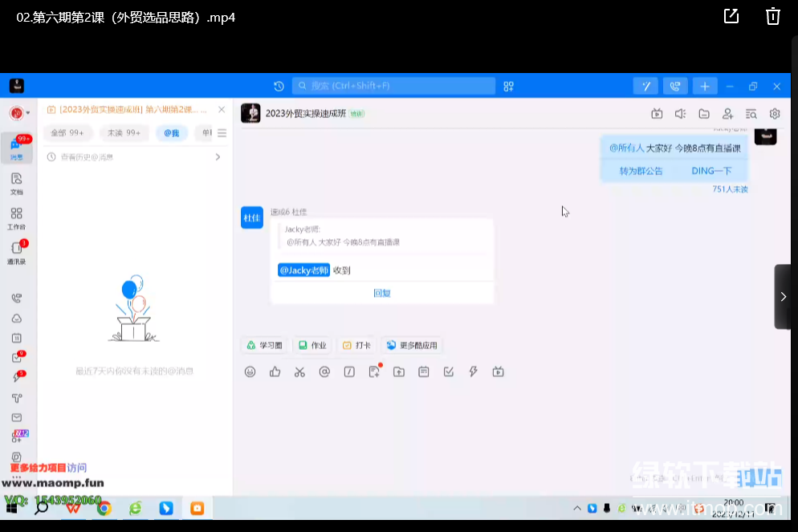Open 通讯录 contacts in sidebar

[x=17, y=251]
